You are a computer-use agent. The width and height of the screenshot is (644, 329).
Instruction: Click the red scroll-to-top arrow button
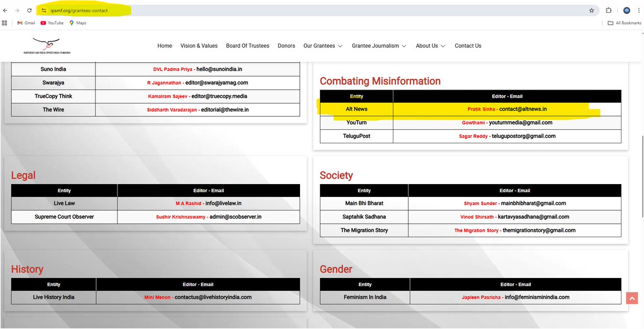pos(632,298)
